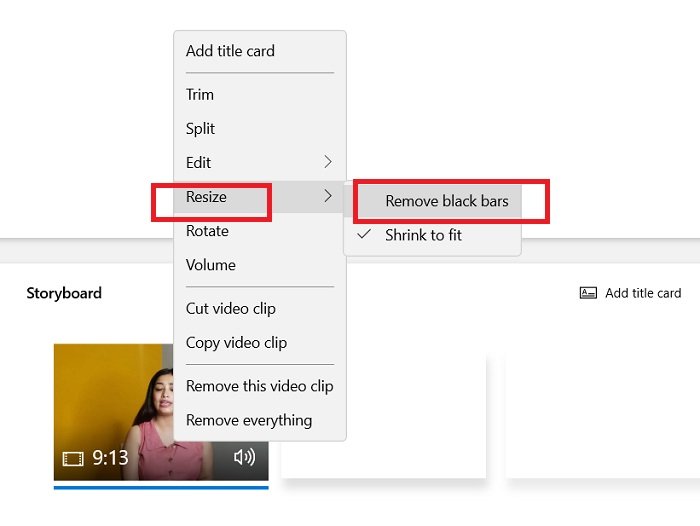
Task: Select Split from the context menu
Action: (x=259, y=129)
